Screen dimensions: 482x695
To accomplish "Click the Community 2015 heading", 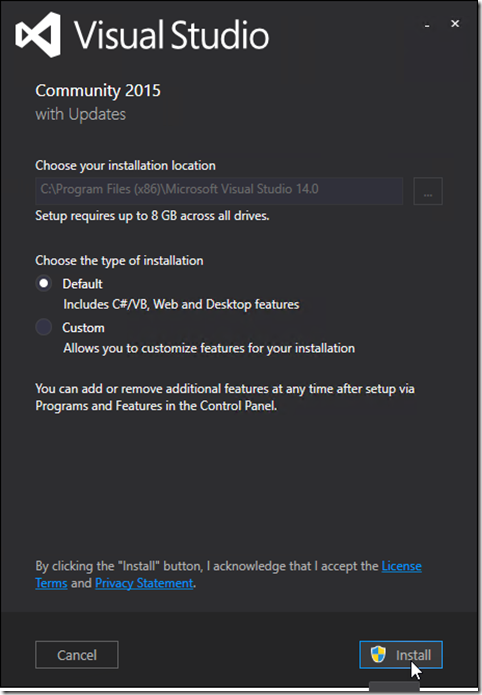I will tap(98, 90).
